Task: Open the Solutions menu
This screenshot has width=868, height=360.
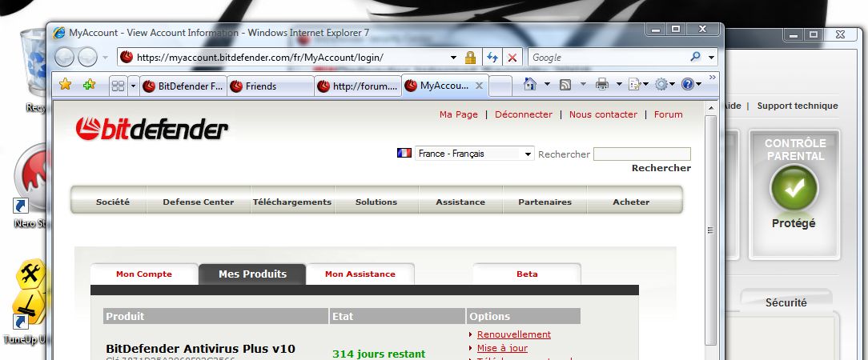Action: click(x=376, y=202)
